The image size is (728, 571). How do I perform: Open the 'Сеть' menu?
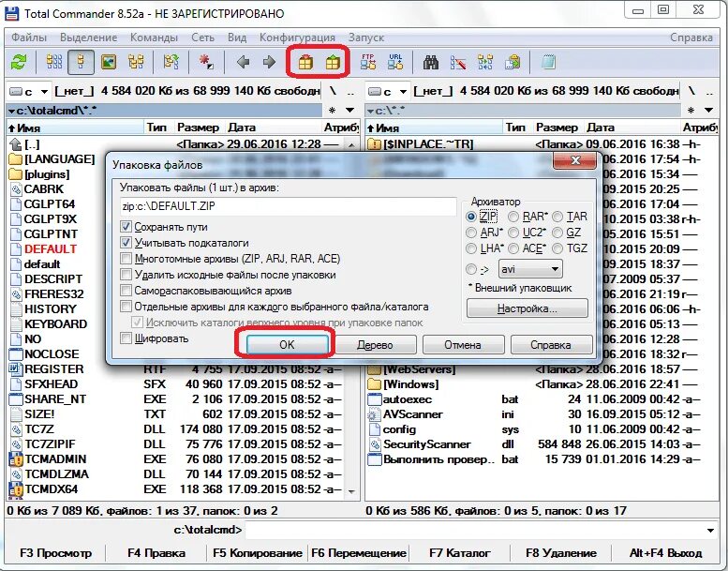(202, 38)
